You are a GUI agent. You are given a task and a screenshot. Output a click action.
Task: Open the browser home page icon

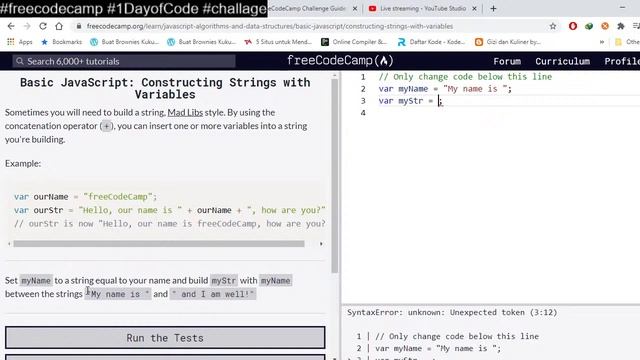(59, 26)
